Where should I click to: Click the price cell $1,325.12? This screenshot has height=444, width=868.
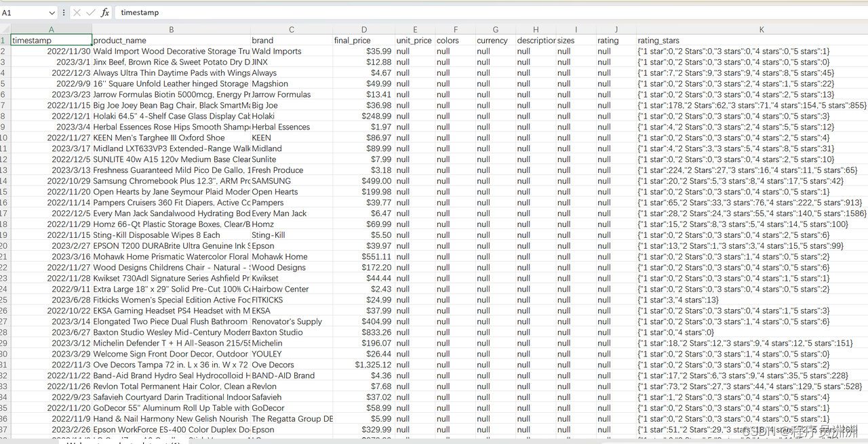pyautogui.click(x=364, y=365)
